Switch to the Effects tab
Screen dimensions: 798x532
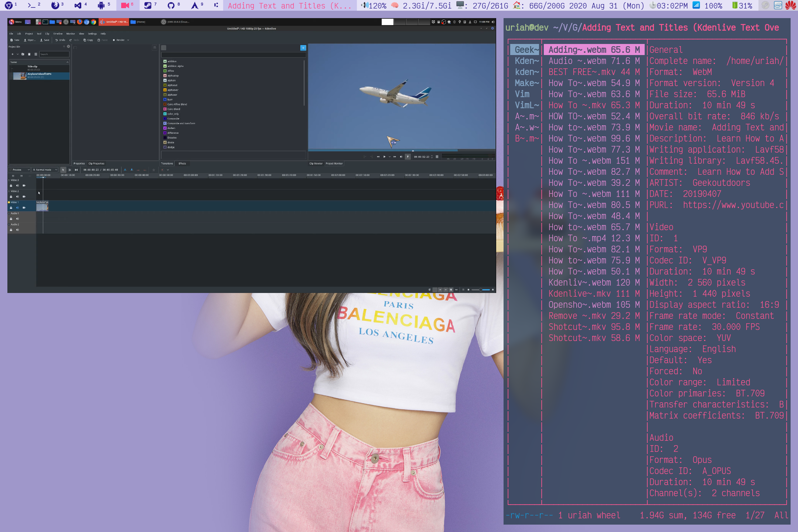(182, 163)
